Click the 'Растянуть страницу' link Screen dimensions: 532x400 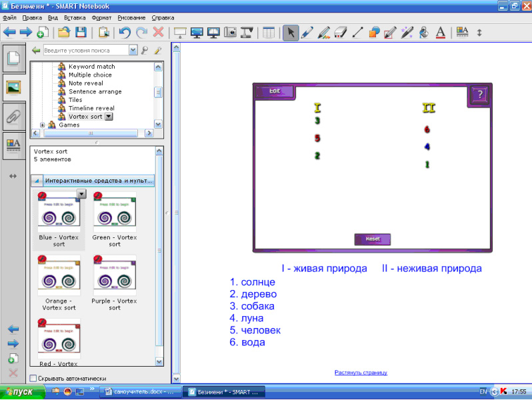pyautogui.click(x=361, y=373)
